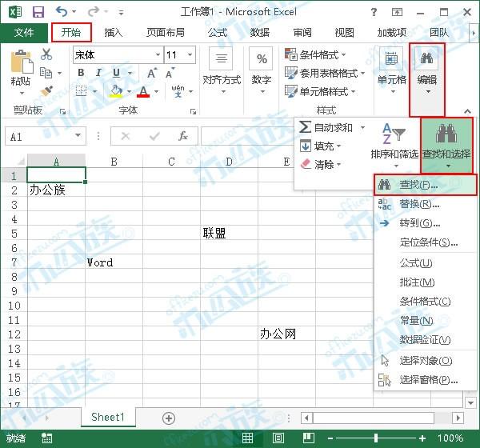Click the Format Painter brush icon
This screenshot has width=480, height=448.
click(46, 91)
